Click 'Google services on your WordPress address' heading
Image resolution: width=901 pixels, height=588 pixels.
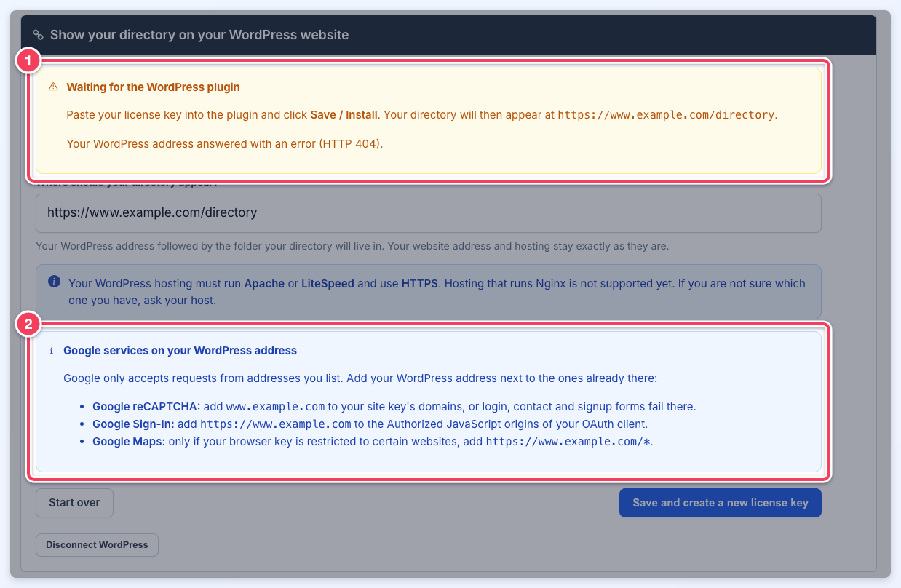pyautogui.click(x=180, y=351)
